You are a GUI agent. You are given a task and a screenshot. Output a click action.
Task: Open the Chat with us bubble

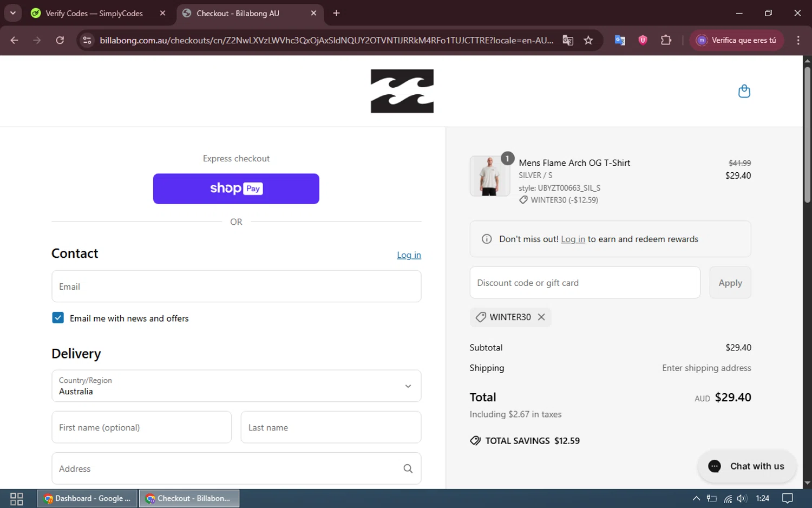(x=746, y=466)
